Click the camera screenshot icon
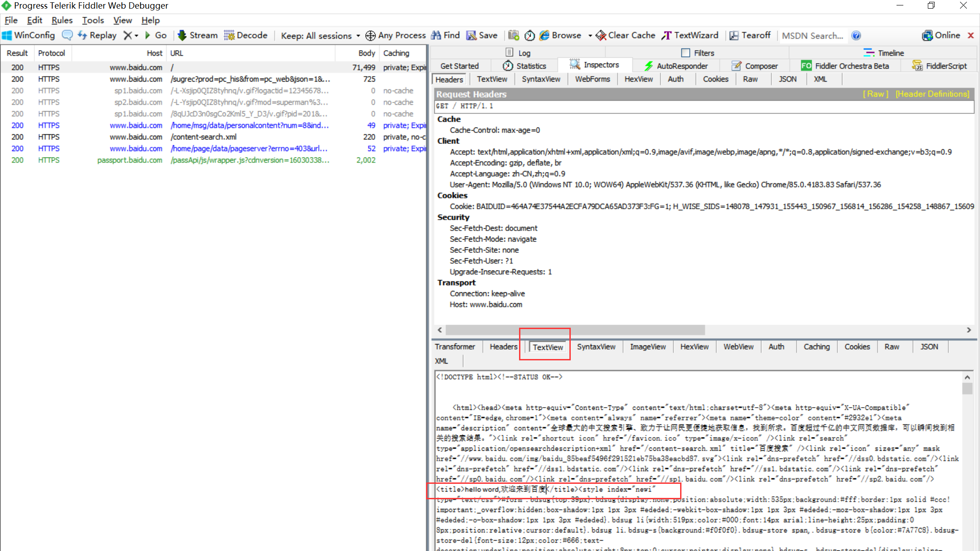This screenshot has width=980, height=551. (514, 35)
